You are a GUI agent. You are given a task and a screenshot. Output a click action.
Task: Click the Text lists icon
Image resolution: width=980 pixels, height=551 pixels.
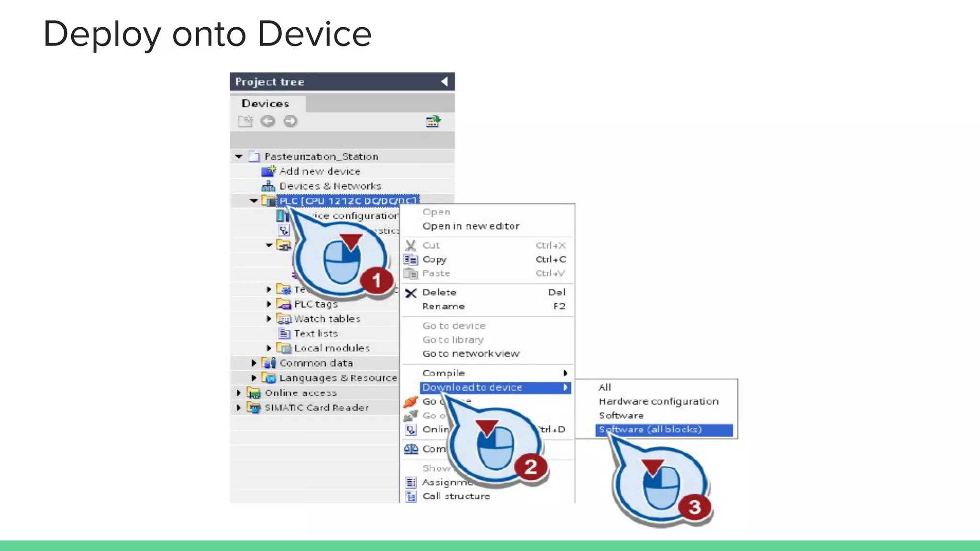click(284, 333)
